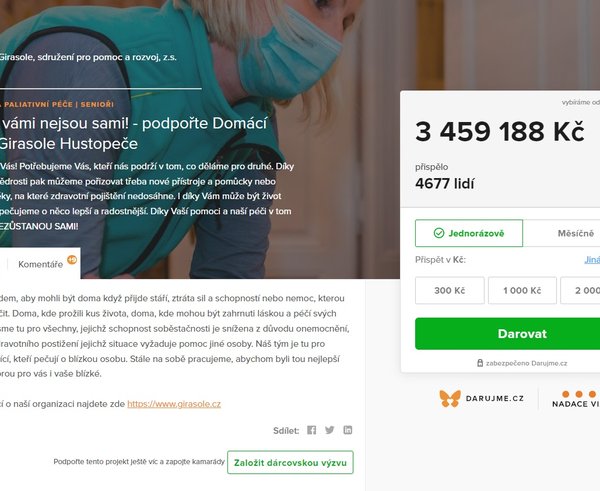Image resolution: width=600 pixels, height=491 pixels.
Task: Choose the 2 000 Kč donation amount
Action: click(x=580, y=290)
